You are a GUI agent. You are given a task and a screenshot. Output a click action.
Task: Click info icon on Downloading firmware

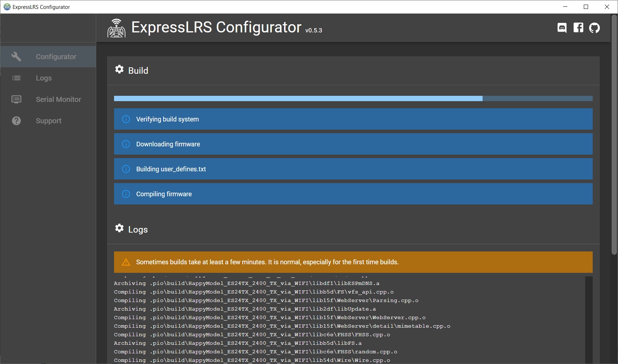tap(126, 144)
